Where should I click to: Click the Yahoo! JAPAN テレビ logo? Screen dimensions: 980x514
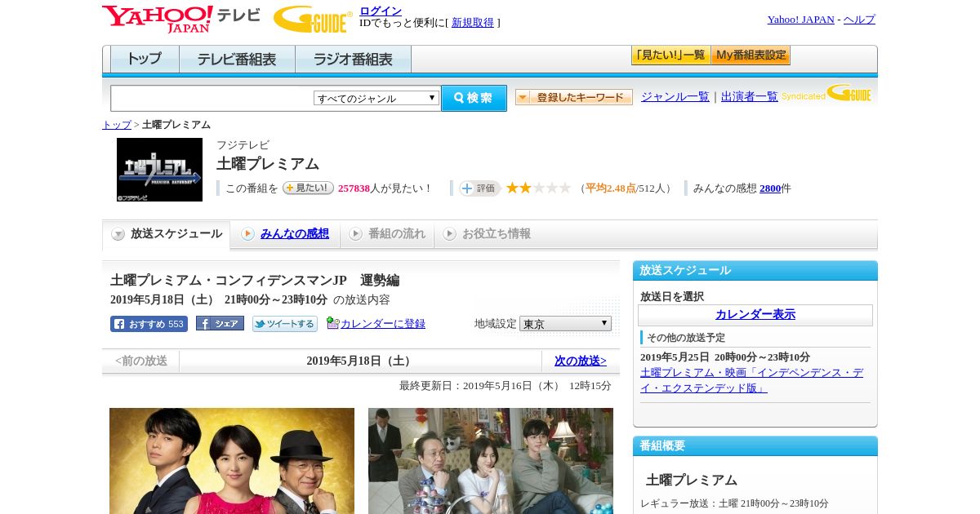181,19
